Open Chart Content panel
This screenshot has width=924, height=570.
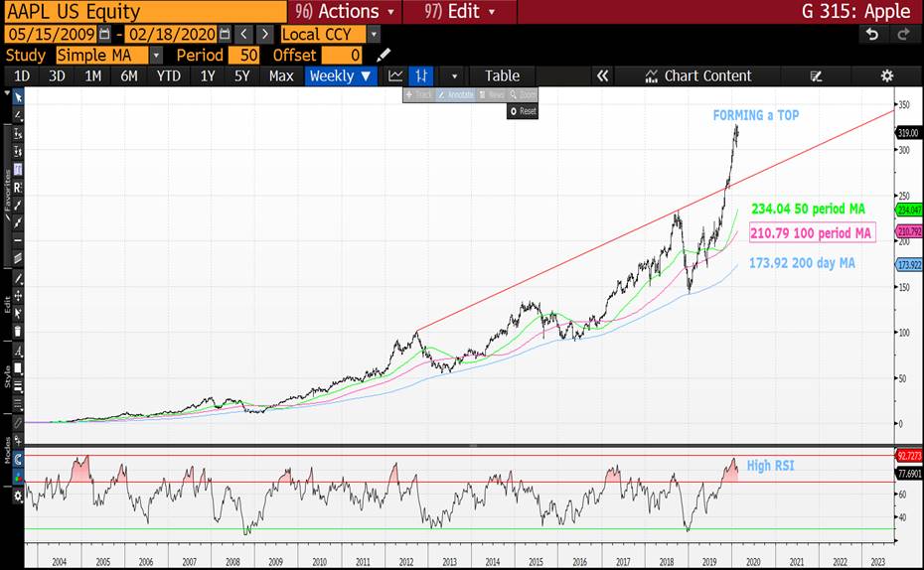coord(698,75)
